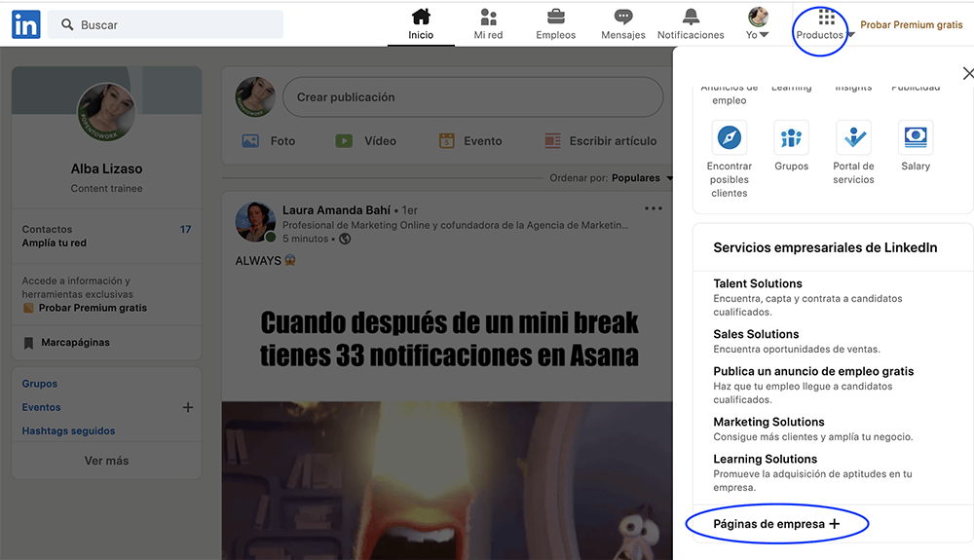Open Notificaciones bell tab
Screen dimensions: 974x560
[691, 24]
